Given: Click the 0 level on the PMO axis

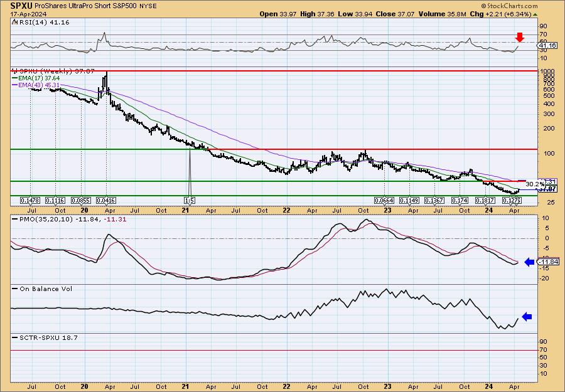Looking at the screenshot, I should [x=547, y=238].
